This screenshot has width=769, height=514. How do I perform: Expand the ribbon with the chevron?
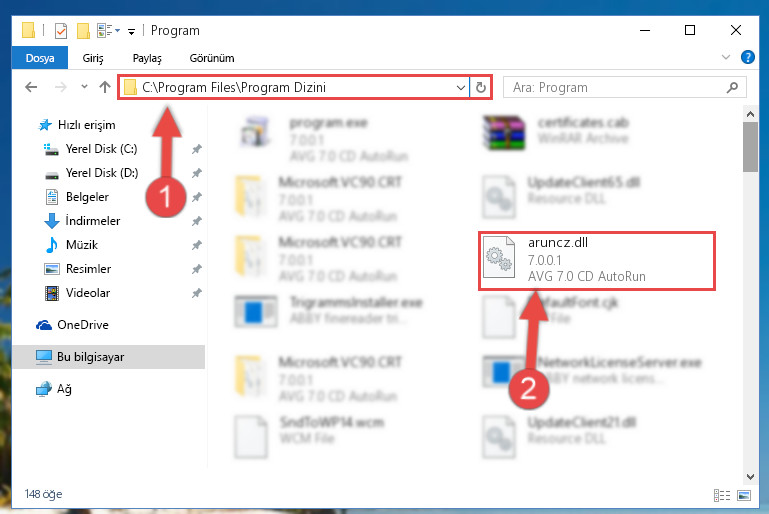tap(726, 57)
